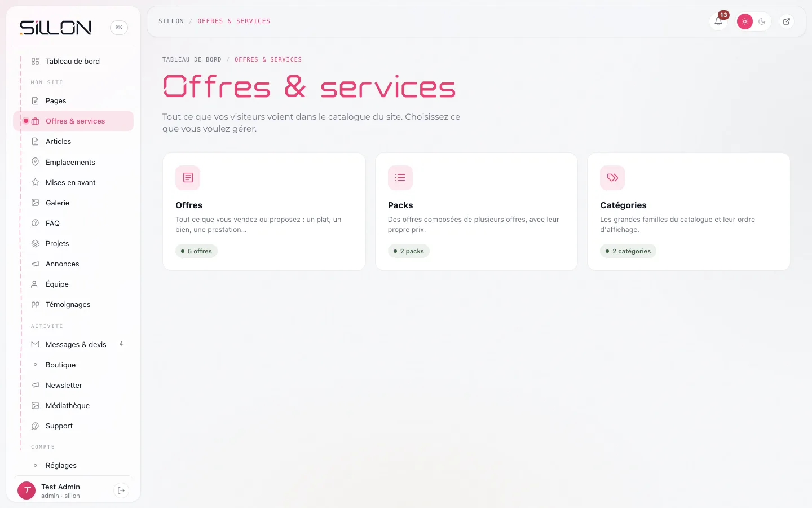Click the notification count badge 13
The image size is (812, 508).
point(723,15)
